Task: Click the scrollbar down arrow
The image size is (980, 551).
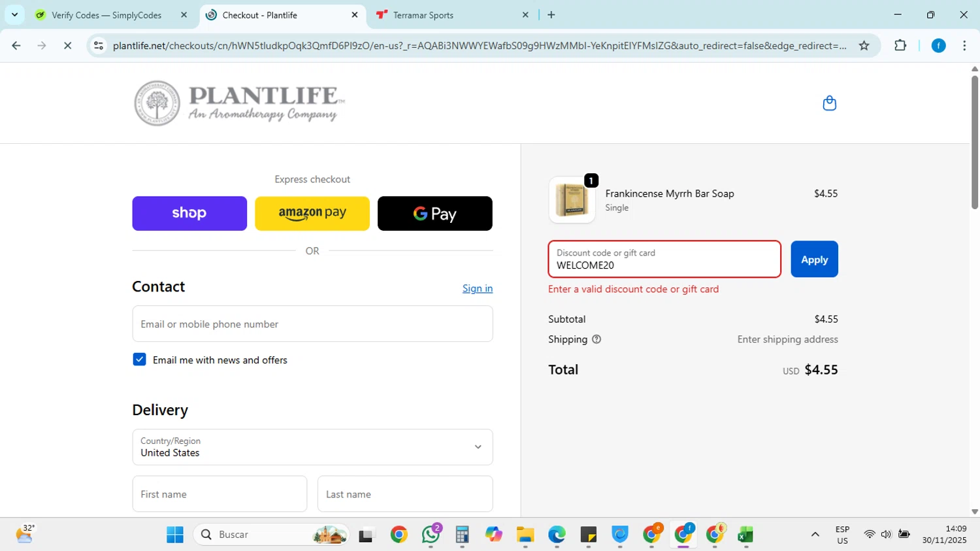Action: (975, 512)
